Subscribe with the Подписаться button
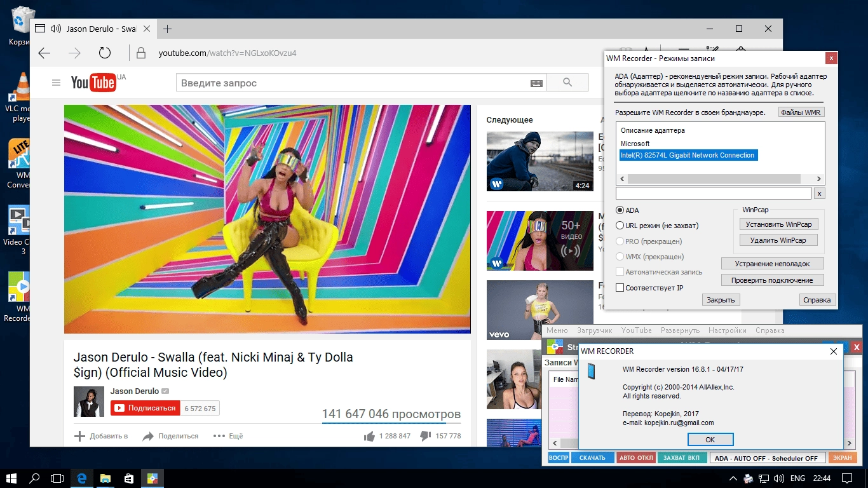The height and width of the screenshot is (488, 868). (146, 408)
